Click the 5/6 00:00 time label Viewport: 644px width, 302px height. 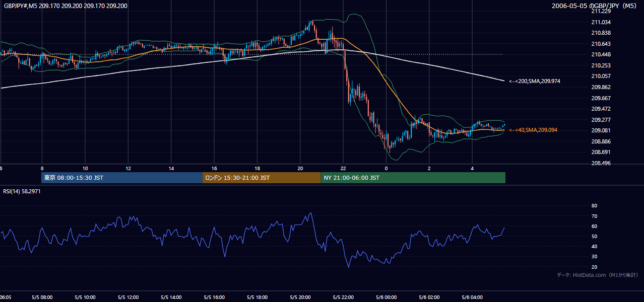pyautogui.click(x=386, y=297)
